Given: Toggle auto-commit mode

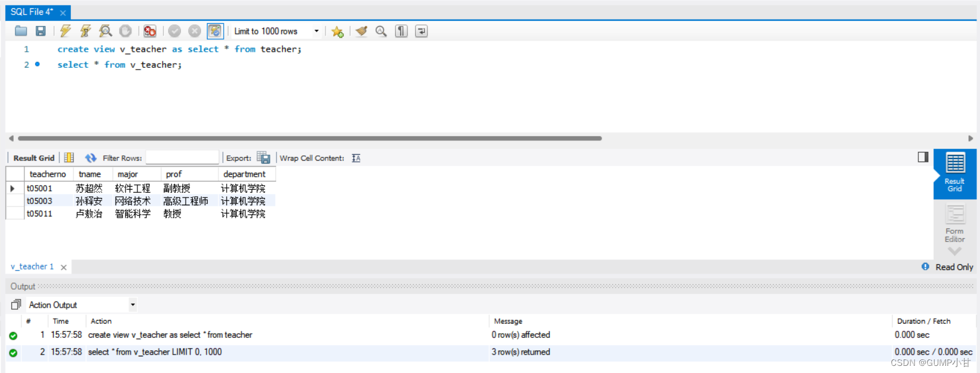Looking at the screenshot, I should pyautogui.click(x=215, y=31).
